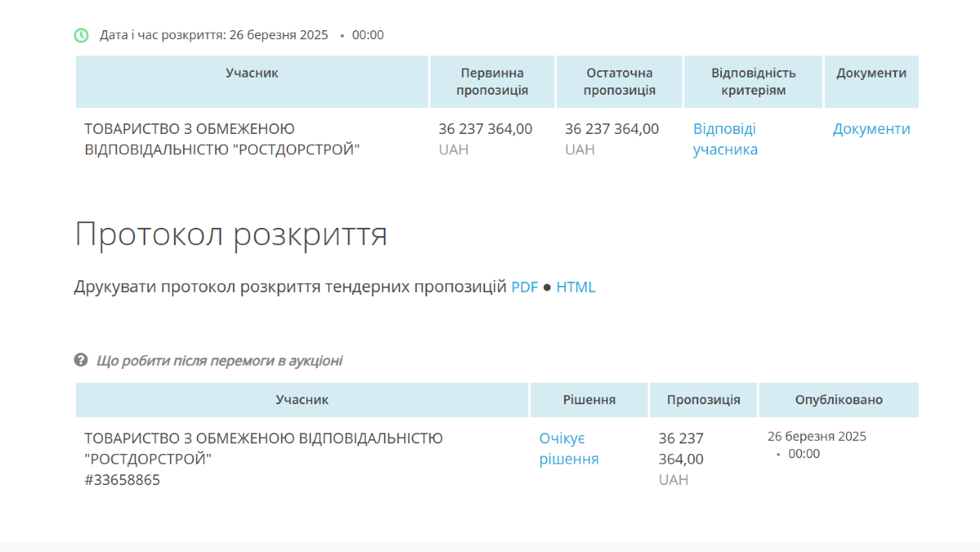980x552 pixels.
Task: Click the 'Опубліковано' column header
Action: 839,400
